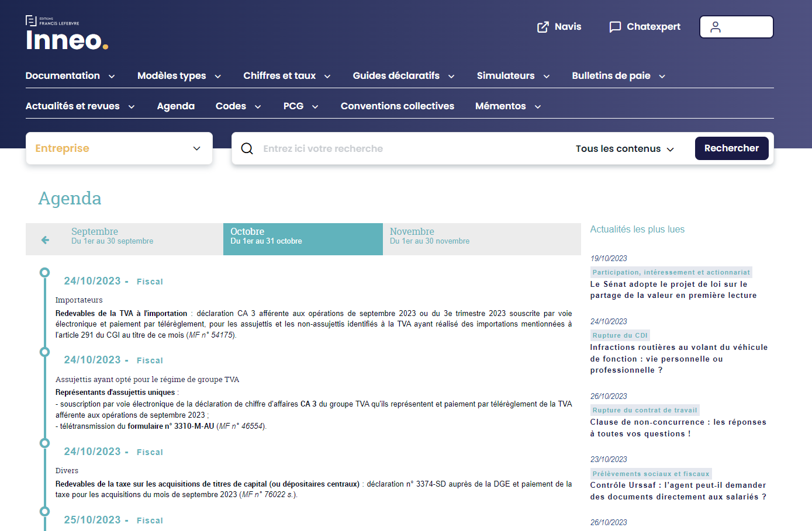This screenshot has width=812, height=531.
Task: Switch to the Novembre tab
Action: point(429,236)
